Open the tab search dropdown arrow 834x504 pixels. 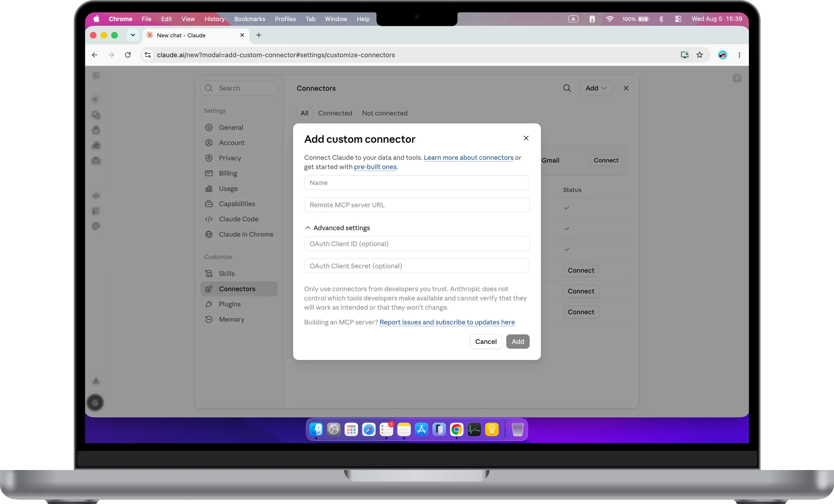coord(132,35)
